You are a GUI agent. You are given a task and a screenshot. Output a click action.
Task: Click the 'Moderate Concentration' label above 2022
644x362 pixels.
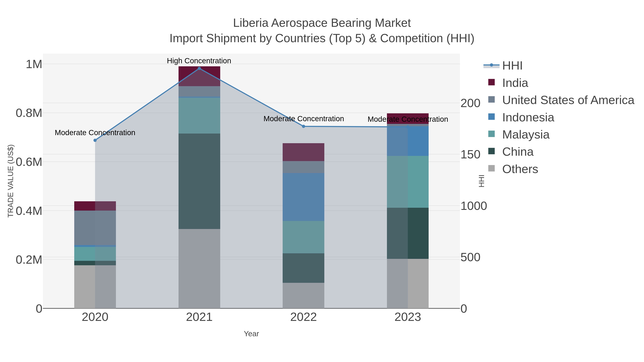click(304, 119)
